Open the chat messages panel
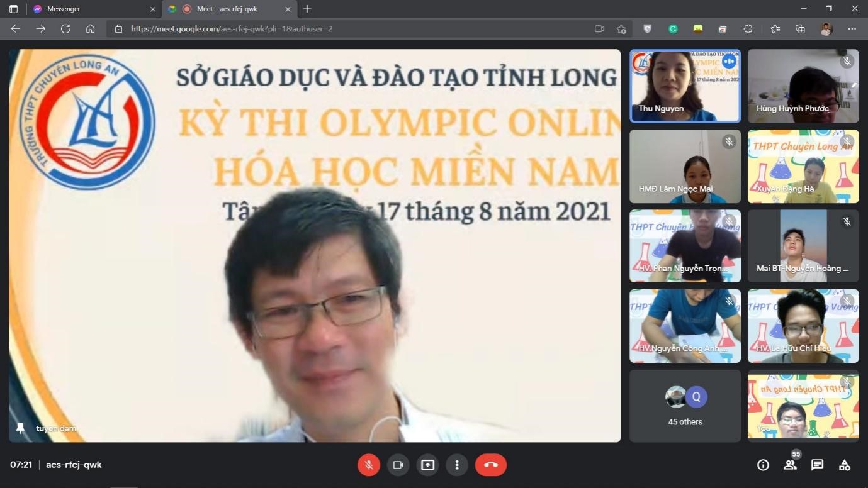The image size is (868, 488). click(x=817, y=465)
